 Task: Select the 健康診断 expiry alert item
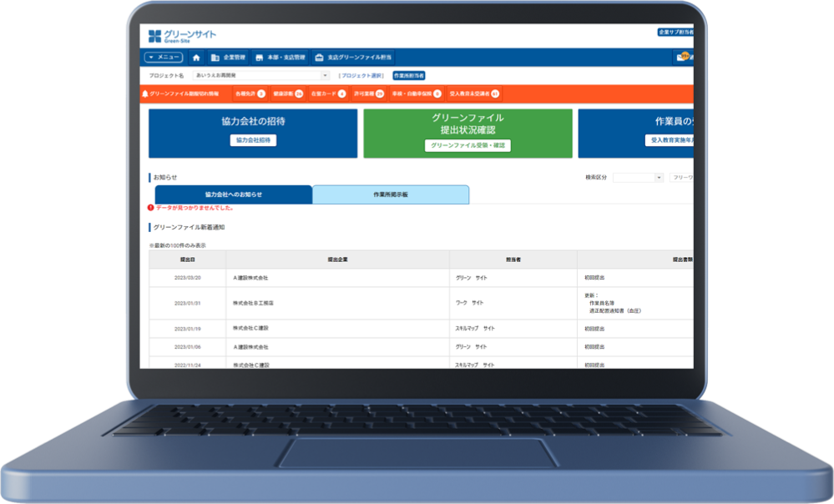coord(288,94)
